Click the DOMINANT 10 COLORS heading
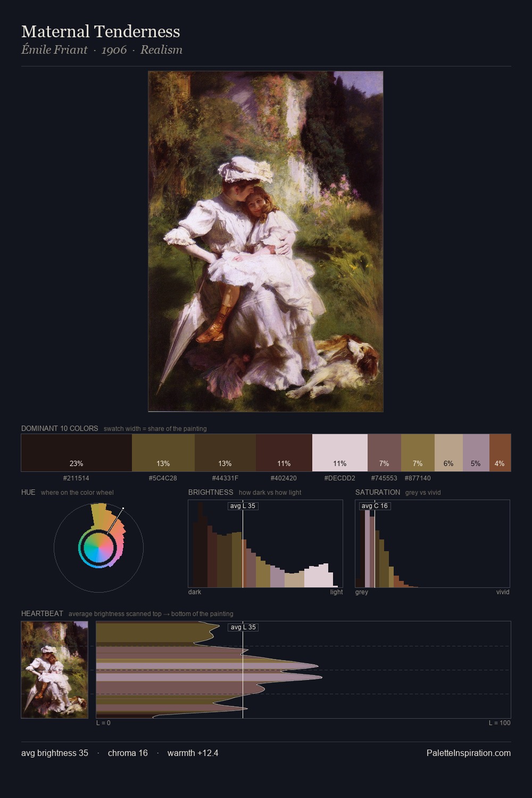532x798 pixels. pos(60,428)
